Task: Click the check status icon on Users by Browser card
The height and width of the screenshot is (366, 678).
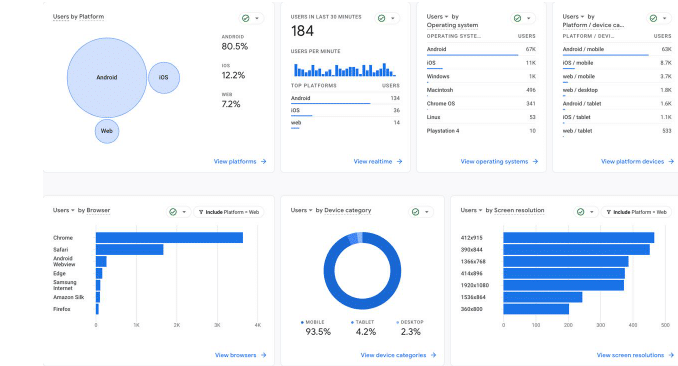Action: (173, 212)
